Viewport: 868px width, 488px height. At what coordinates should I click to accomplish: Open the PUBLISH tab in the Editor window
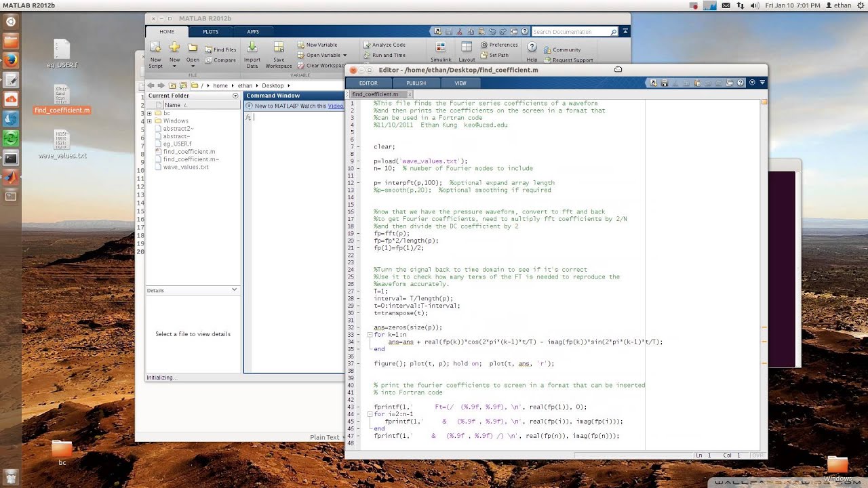(x=416, y=83)
